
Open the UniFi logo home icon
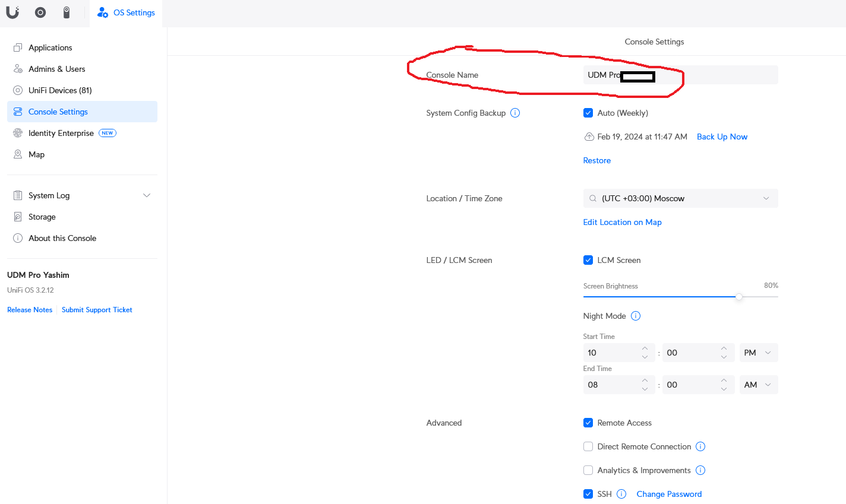point(12,12)
